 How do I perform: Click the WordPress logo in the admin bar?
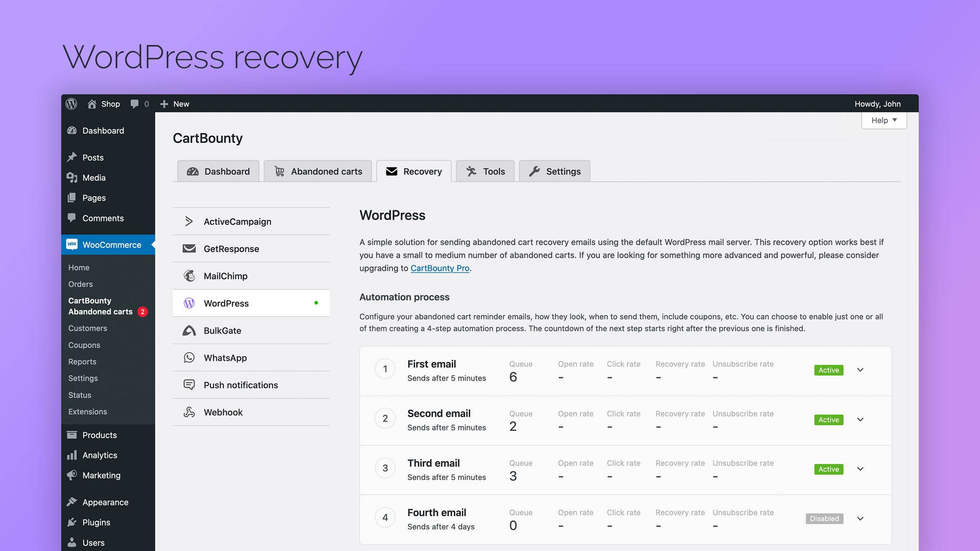(71, 104)
